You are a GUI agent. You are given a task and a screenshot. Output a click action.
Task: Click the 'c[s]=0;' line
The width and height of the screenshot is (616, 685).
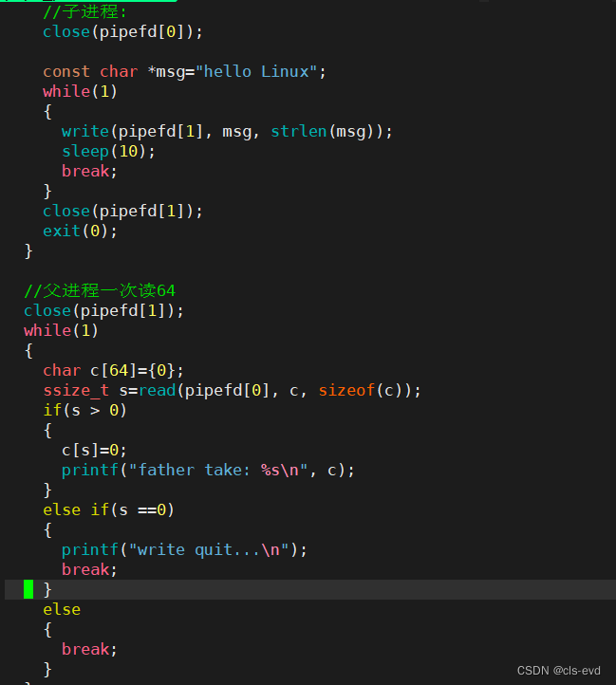coord(94,451)
